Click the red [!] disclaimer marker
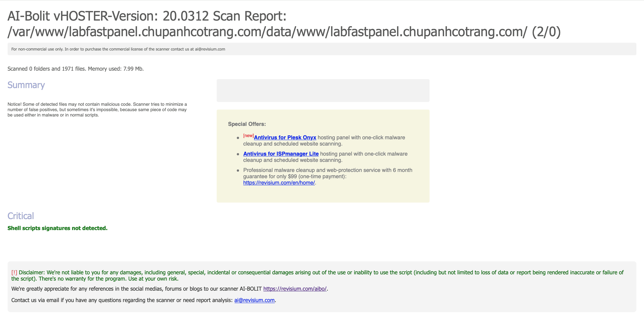This screenshot has height=313, width=644. [14, 272]
